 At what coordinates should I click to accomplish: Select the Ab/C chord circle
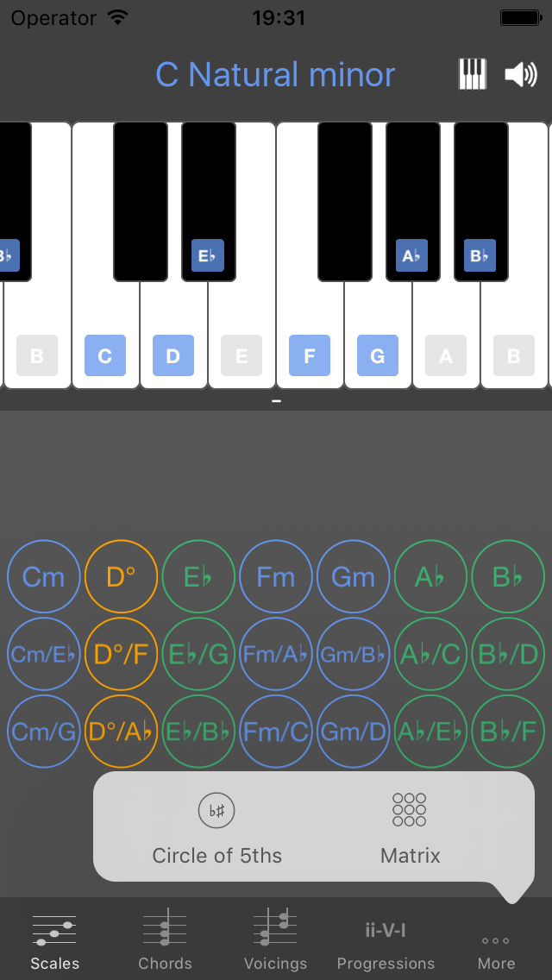(x=430, y=654)
